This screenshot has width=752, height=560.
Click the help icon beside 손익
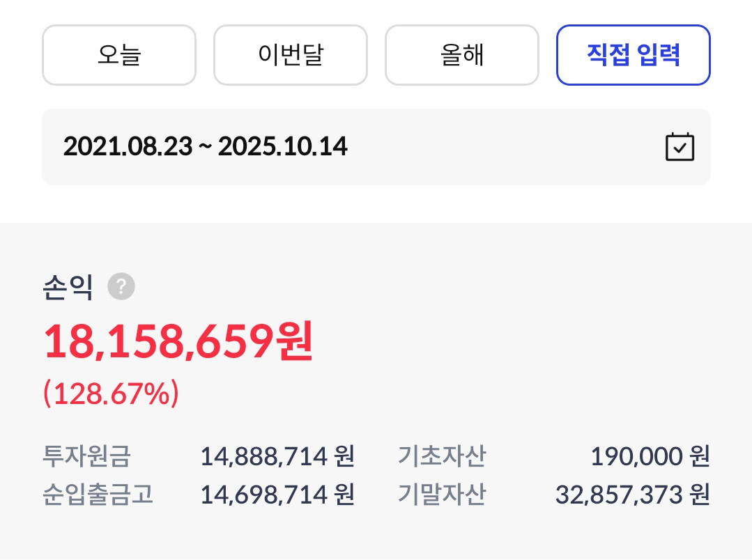[x=121, y=286]
